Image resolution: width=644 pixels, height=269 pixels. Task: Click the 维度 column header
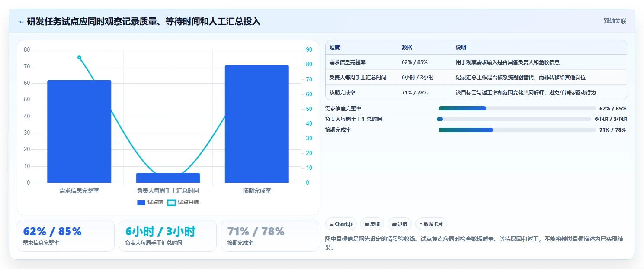pyautogui.click(x=334, y=48)
